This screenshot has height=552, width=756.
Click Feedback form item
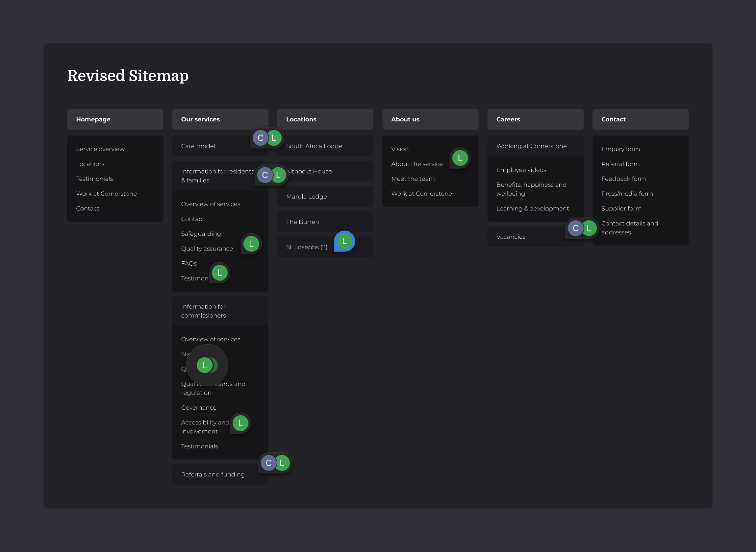tap(623, 179)
